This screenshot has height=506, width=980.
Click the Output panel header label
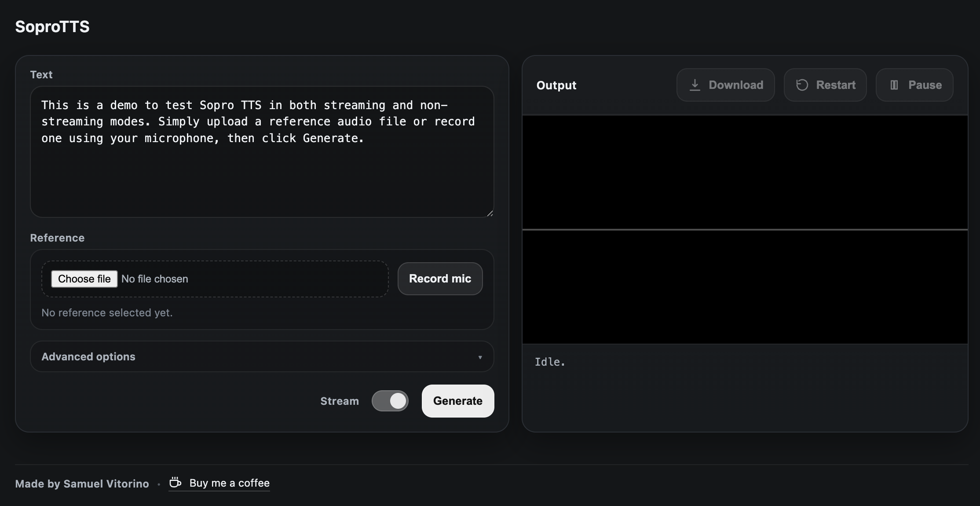(556, 85)
